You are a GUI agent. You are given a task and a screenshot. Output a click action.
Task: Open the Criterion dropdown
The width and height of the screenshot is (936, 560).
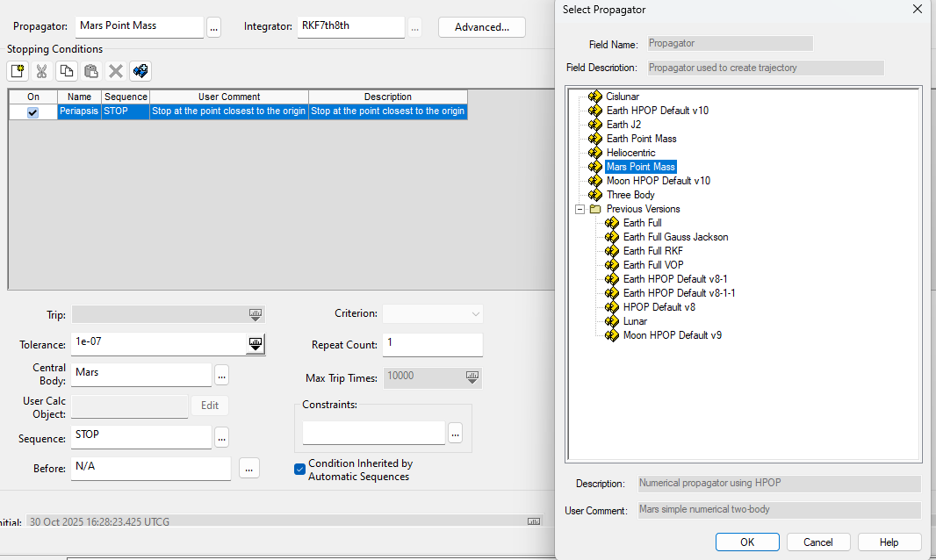[433, 313]
